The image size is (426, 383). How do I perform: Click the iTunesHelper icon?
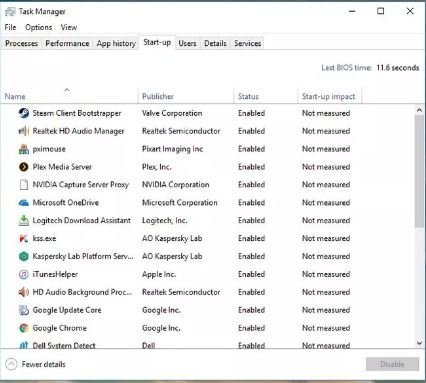pos(24,274)
